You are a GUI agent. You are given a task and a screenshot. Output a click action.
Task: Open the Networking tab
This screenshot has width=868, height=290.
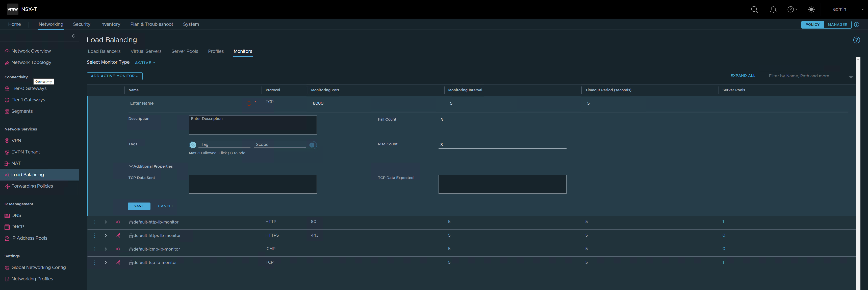tap(51, 24)
